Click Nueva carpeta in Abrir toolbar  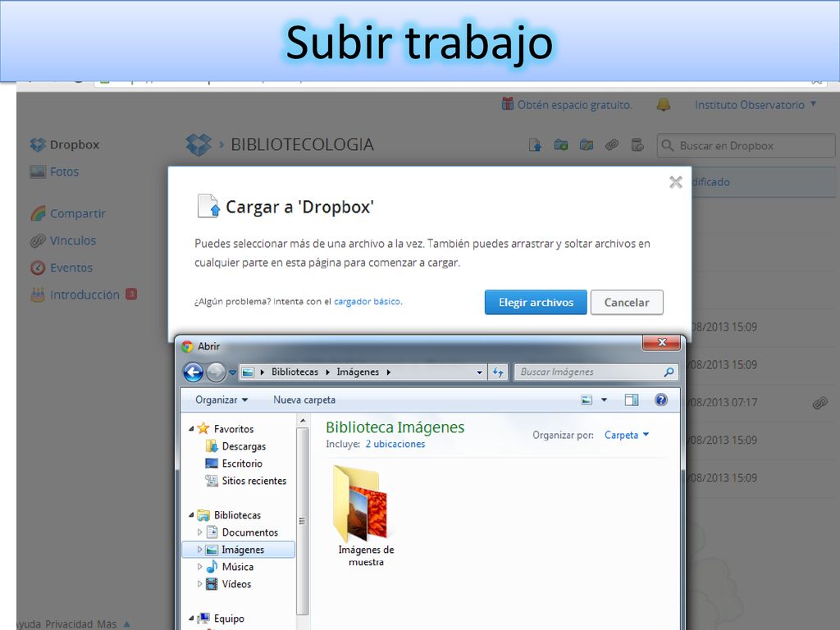[304, 399]
